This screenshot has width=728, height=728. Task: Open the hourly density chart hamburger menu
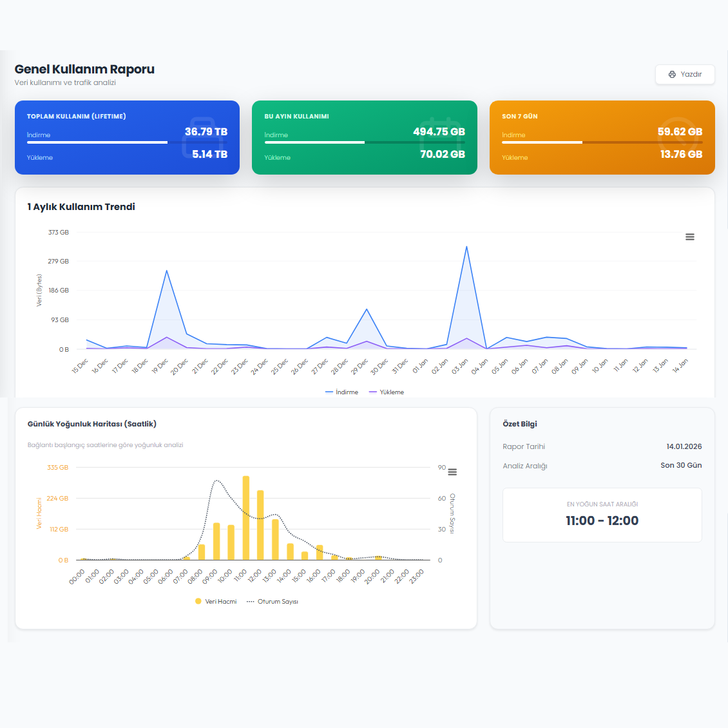(452, 472)
